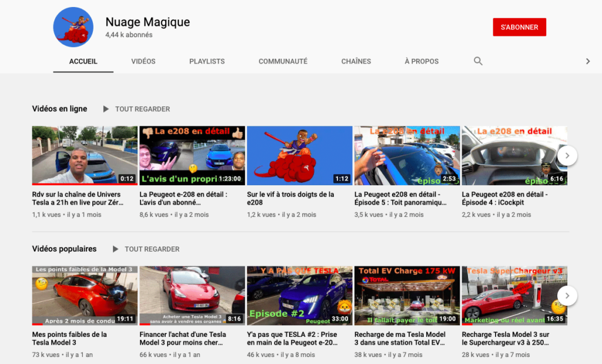The height and width of the screenshot is (364, 602).
Task: Click TOUT REGARDER for Vidéos populaires
Action: (152, 249)
